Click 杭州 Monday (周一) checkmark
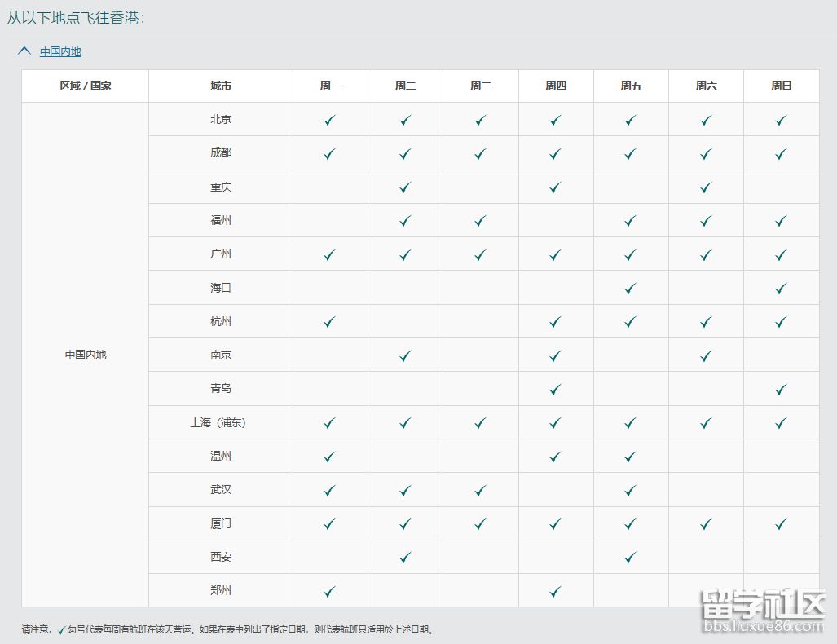Image resolution: width=837 pixels, height=644 pixels. tap(330, 322)
